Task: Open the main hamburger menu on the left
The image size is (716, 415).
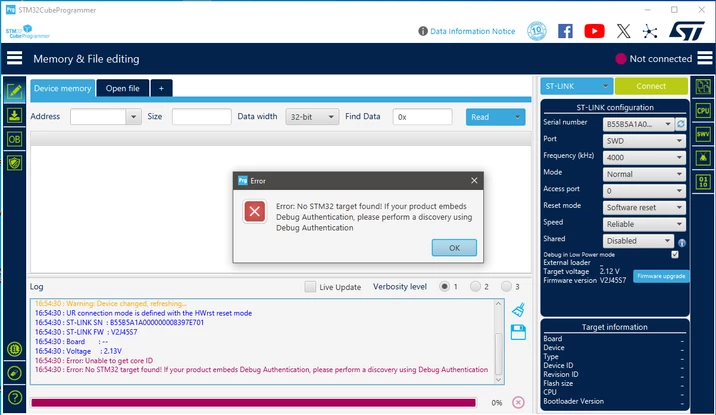Action: click(x=14, y=58)
